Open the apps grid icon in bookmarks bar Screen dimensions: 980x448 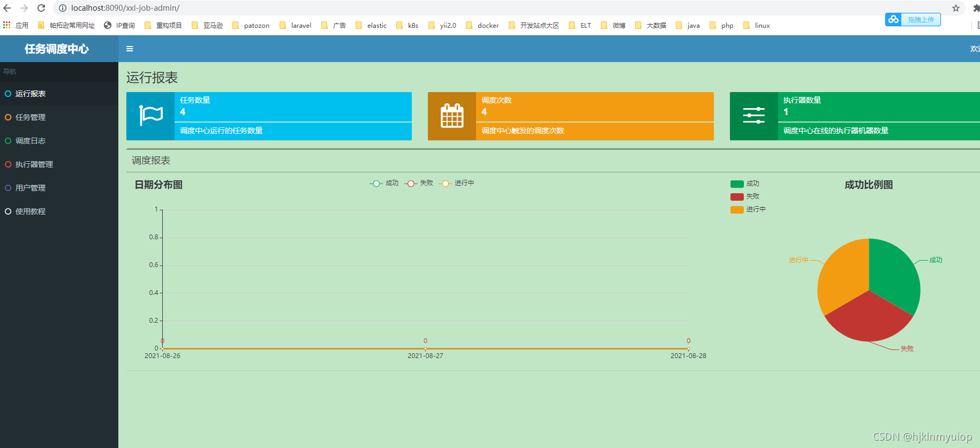point(7,25)
